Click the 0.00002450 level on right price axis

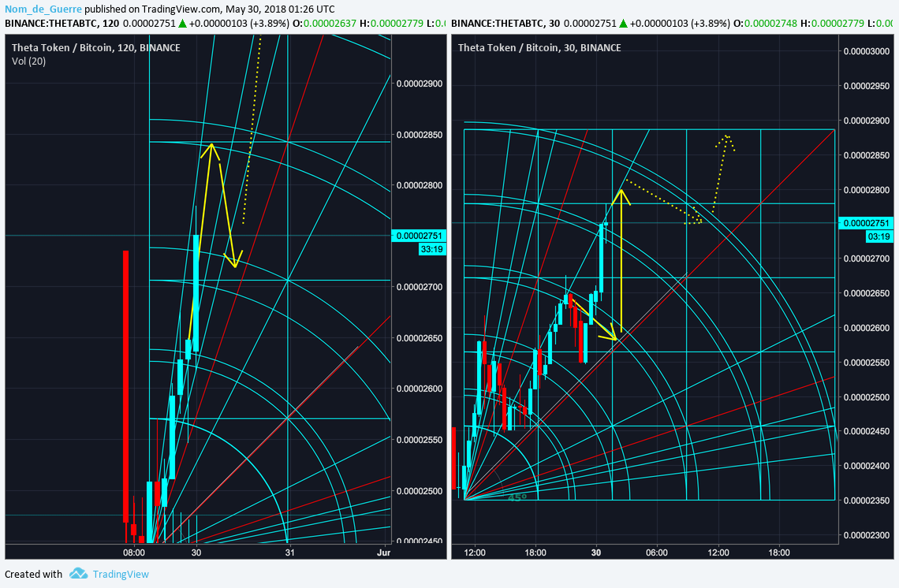pyautogui.click(x=867, y=432)
